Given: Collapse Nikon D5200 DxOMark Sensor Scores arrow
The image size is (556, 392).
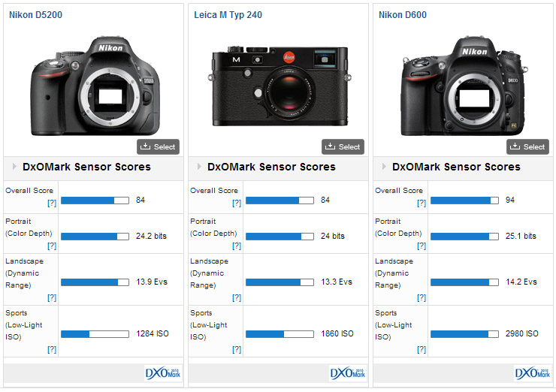Looking at the screenshot, I should coord(14,167).
